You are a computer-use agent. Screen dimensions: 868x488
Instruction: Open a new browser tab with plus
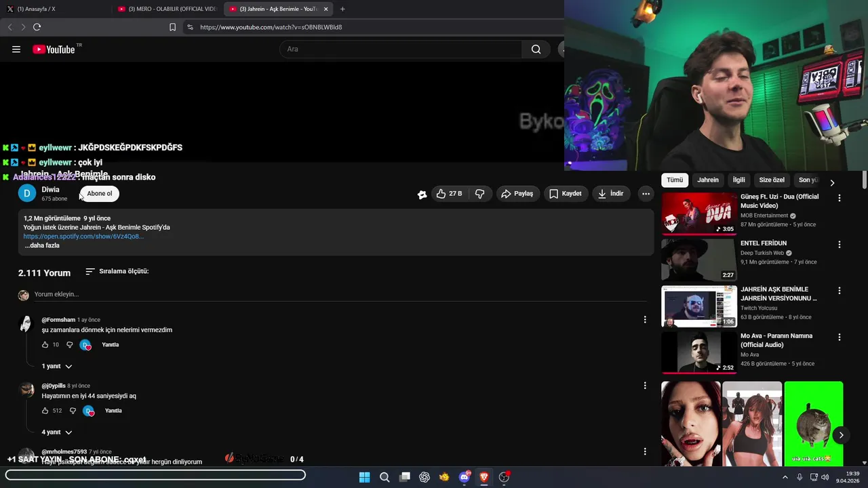tap(342, 9)
